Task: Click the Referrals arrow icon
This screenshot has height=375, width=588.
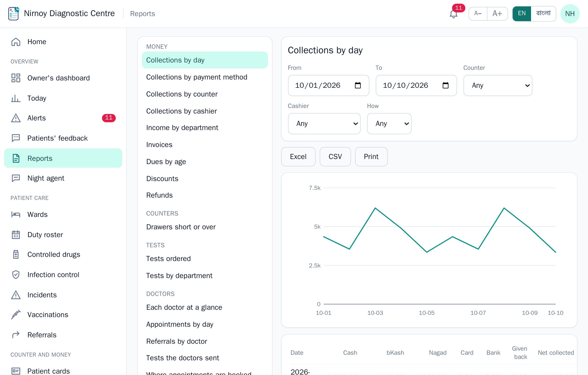Action: pos(16,335)
